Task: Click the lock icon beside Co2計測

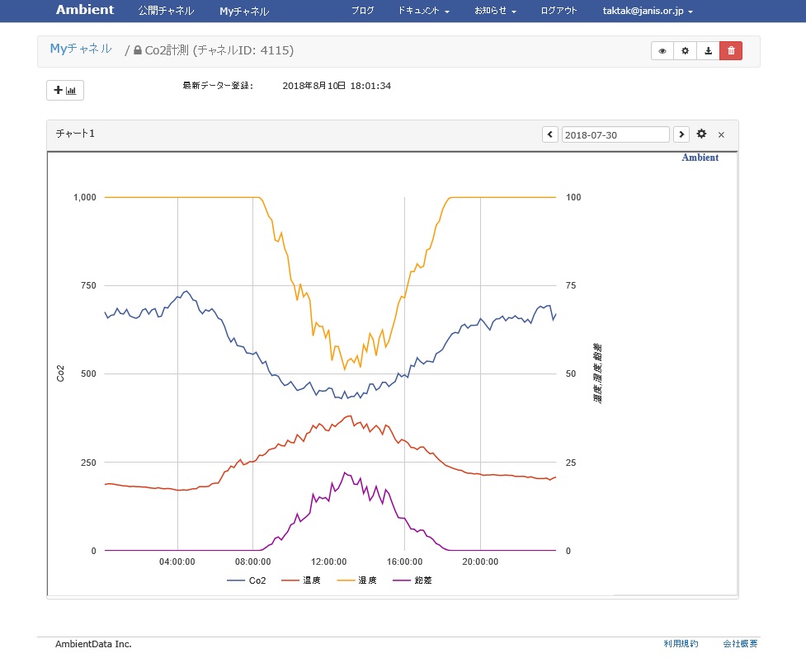Action: pyautogui.click(x=137, y=50)
